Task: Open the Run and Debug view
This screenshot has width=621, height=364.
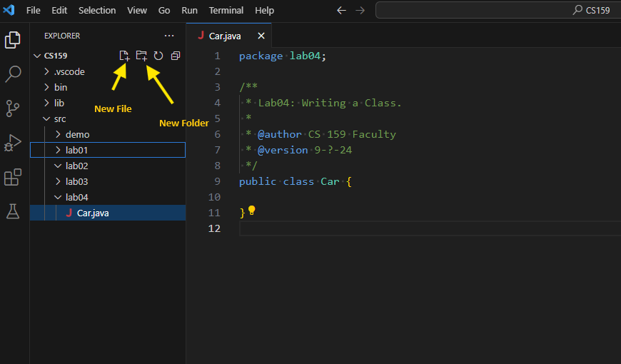Action: [13, 143]
